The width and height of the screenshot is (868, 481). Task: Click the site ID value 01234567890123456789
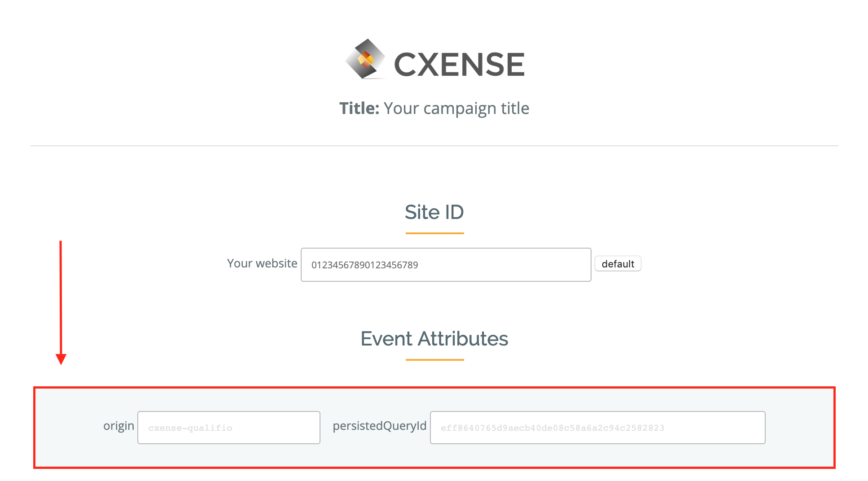pyautogui.click(x=364, y=265)
